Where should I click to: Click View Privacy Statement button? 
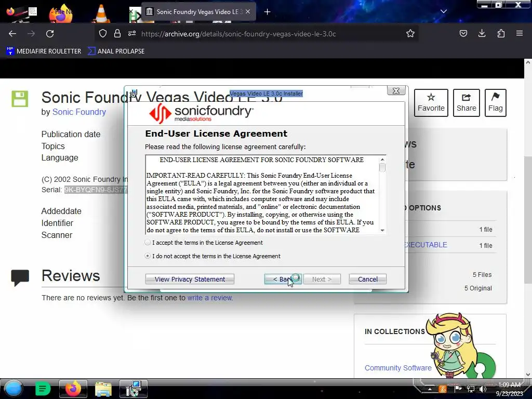pos(190,279)
